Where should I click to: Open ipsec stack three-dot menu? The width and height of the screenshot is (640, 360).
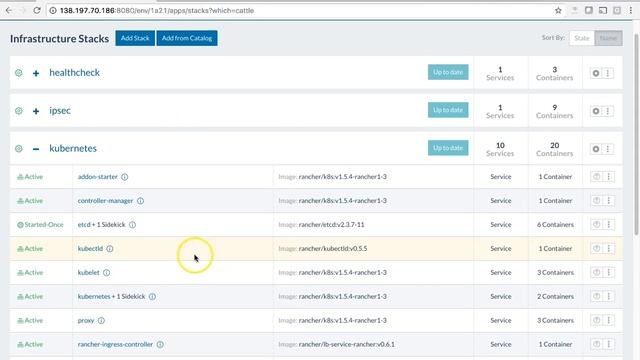click(608, 111)
